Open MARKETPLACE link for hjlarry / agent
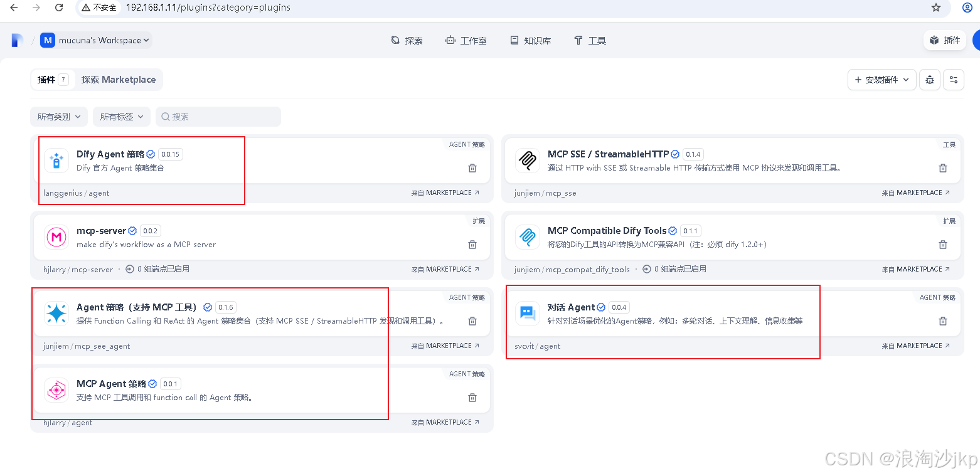 click(x=445, y=423)
